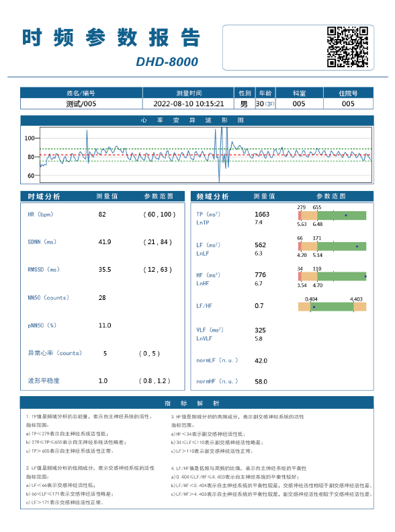The width and height of the screenshot is (395, 532).
Task: Click the LF range indicator bar
Action: coord(332,246)
